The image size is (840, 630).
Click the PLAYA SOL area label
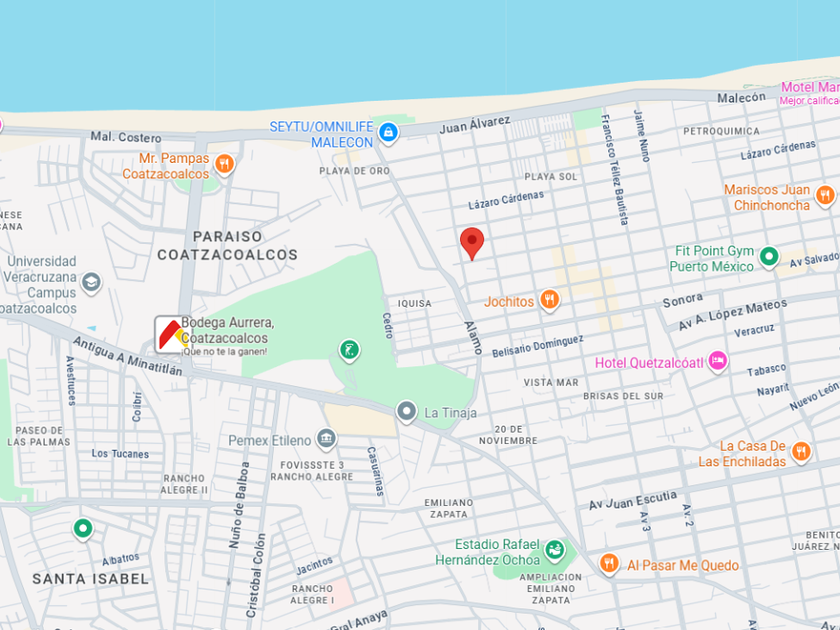point(551,177)
